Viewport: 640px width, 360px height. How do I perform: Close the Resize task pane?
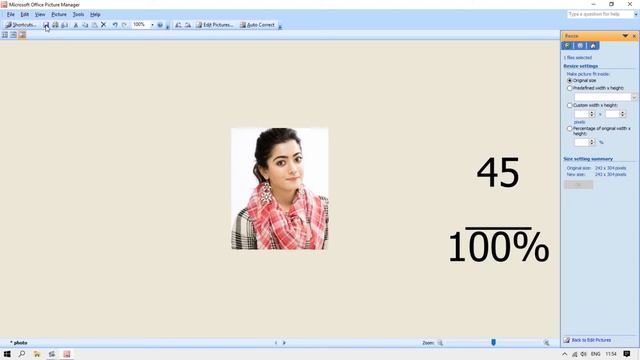pyautogui.click(x=634, y=36)
